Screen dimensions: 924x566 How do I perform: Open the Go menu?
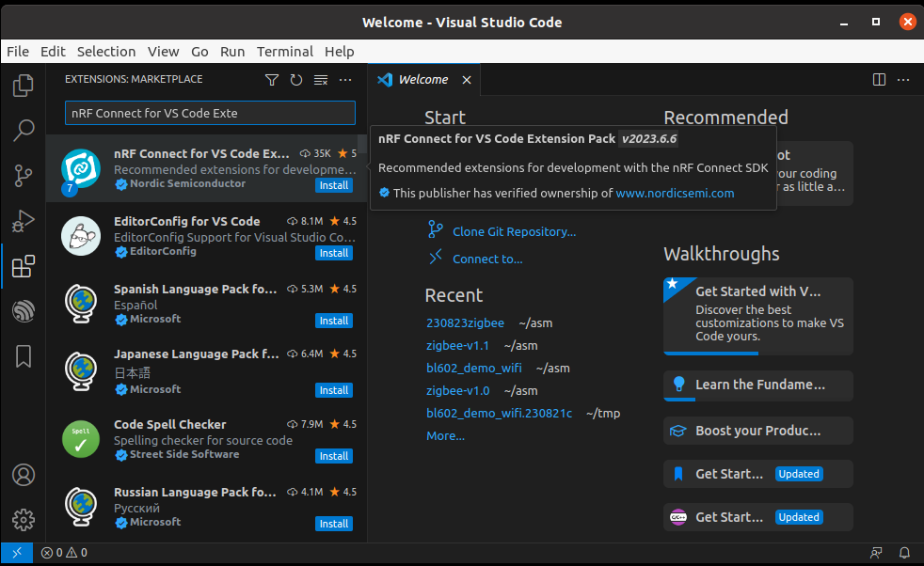[199, 51]
